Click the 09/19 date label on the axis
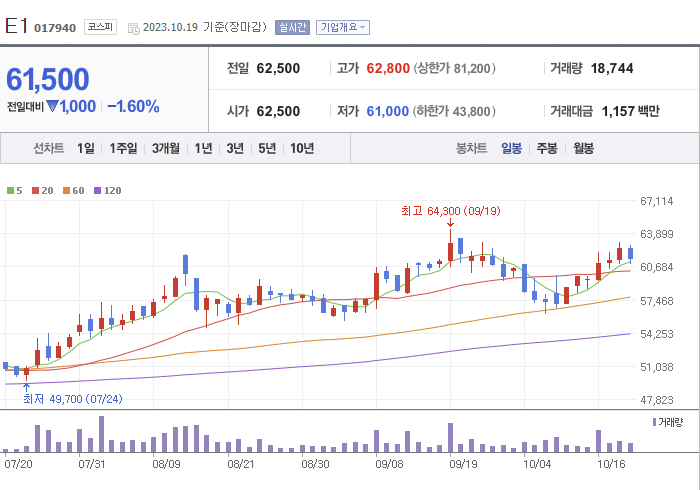 [463, 464]
